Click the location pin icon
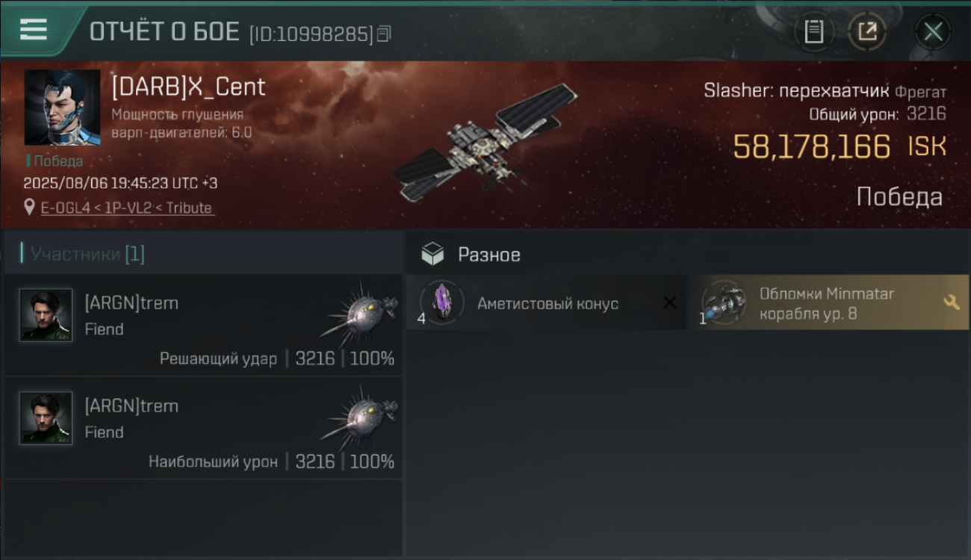 pyautogui.click(x=29, y=208)
